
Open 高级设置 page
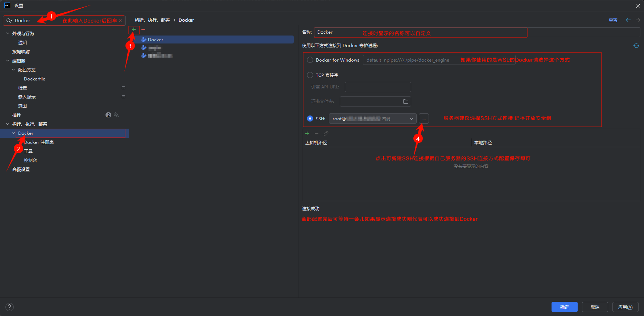(x=21, y=169)
